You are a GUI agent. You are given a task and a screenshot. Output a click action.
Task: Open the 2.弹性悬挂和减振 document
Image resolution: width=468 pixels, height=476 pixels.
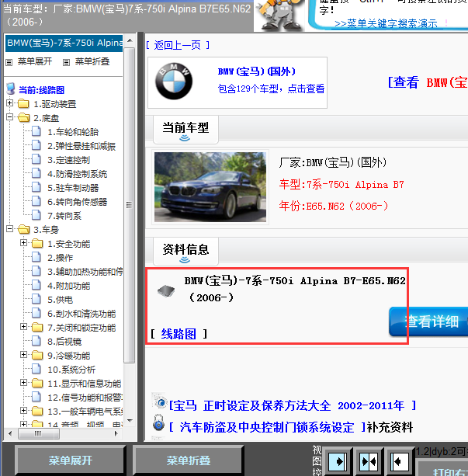pyautogui.click(x=81, y=146)
